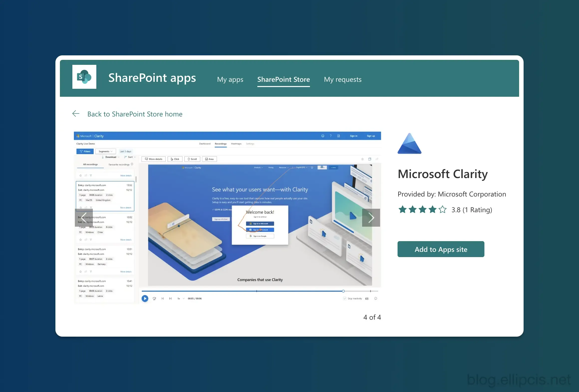
Task: Select the Scroll insights tool
Action: tap(192, 159)
